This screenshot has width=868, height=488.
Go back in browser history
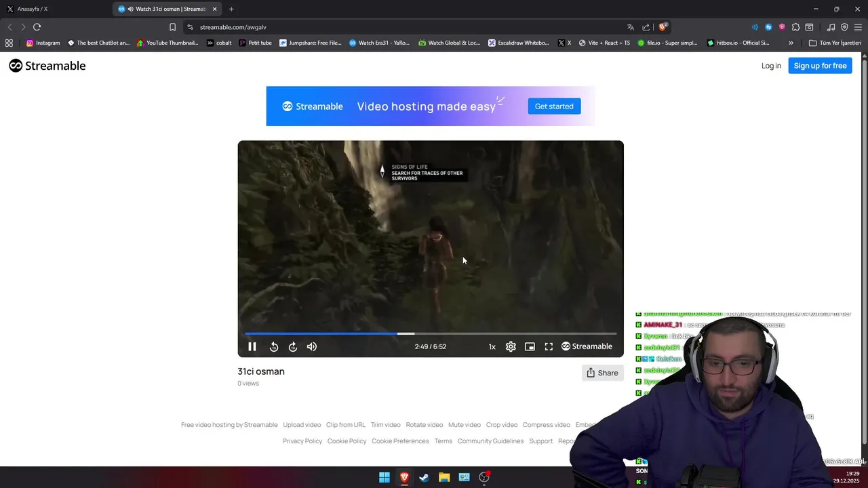(9, 27)
